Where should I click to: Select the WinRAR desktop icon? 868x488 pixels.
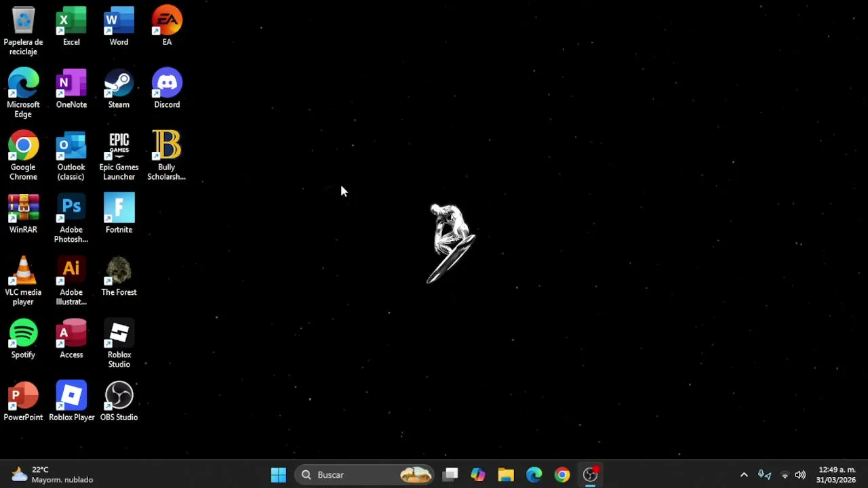coord(23,213)
